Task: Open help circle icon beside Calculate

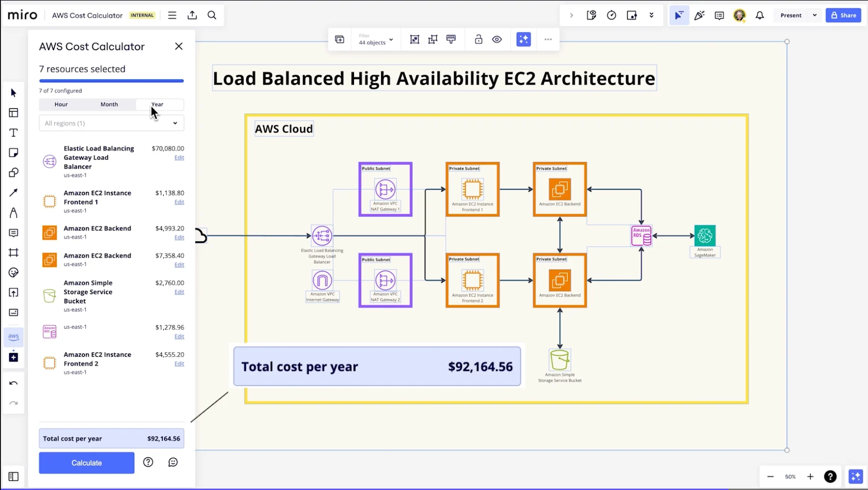Action: [148, 462]
